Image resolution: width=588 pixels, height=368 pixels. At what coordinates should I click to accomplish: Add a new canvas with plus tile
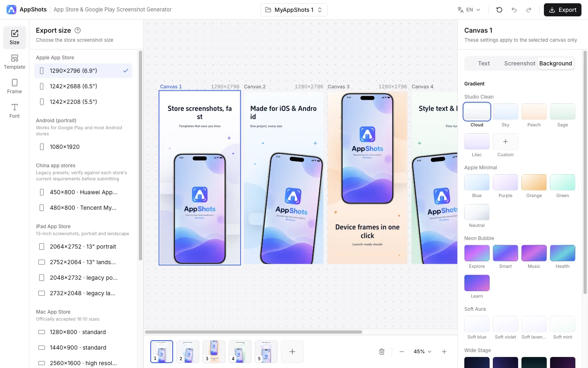[x=292, y=352]
